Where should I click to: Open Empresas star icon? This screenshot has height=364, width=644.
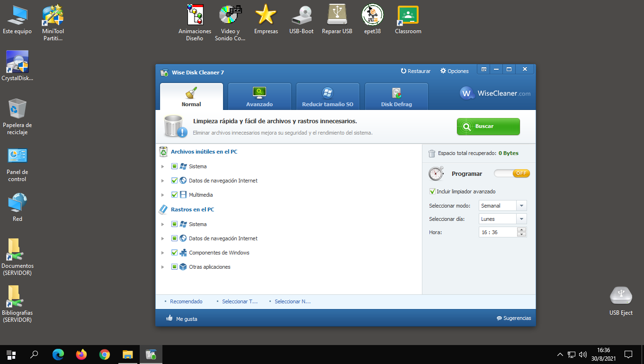point(266,20)
